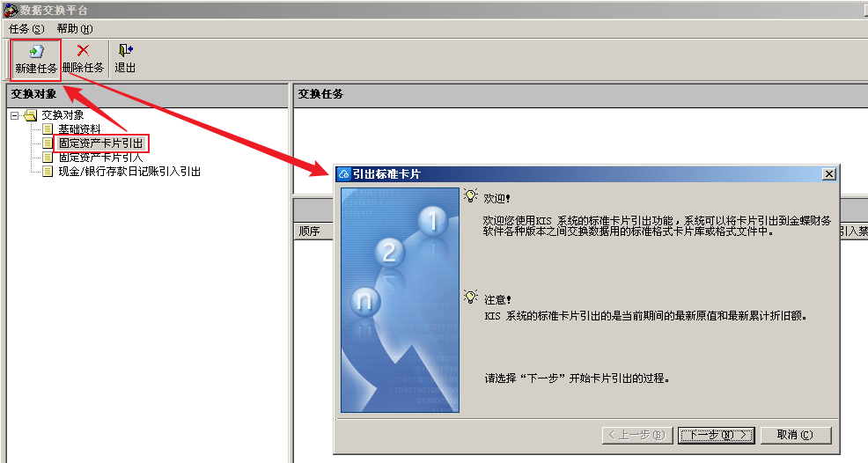Click the 取消(C) button

pos(796,436)
